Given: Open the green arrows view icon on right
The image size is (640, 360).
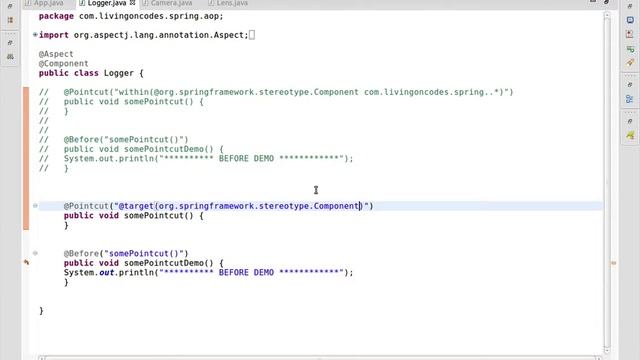Looking at the screenshot, I should coord(630,49).
